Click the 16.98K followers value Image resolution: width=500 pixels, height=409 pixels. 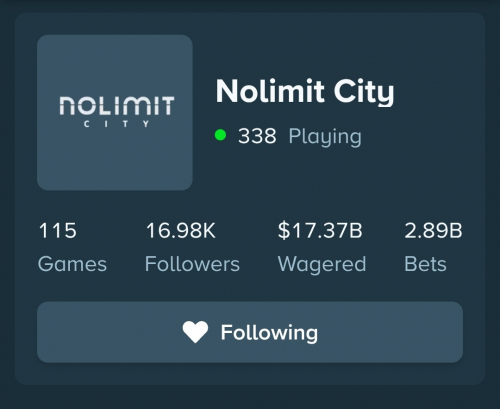(181, 231)
